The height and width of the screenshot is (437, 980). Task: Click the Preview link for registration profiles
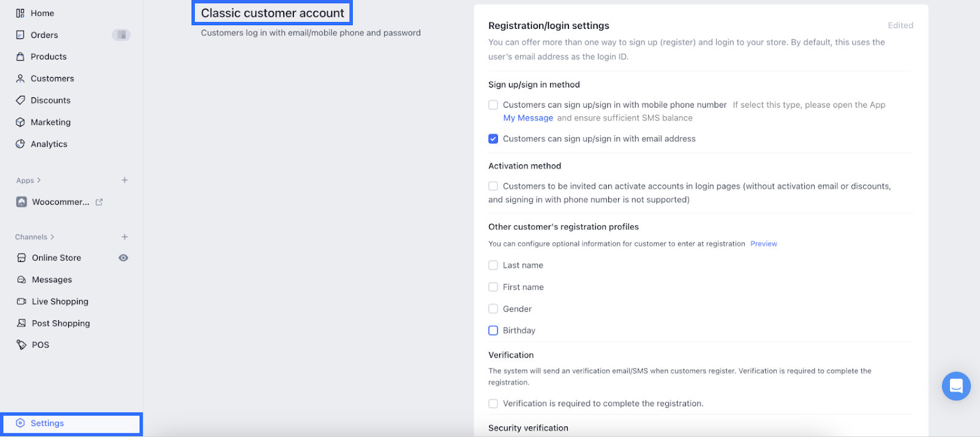pyautogui.click(x=763, y=244)
